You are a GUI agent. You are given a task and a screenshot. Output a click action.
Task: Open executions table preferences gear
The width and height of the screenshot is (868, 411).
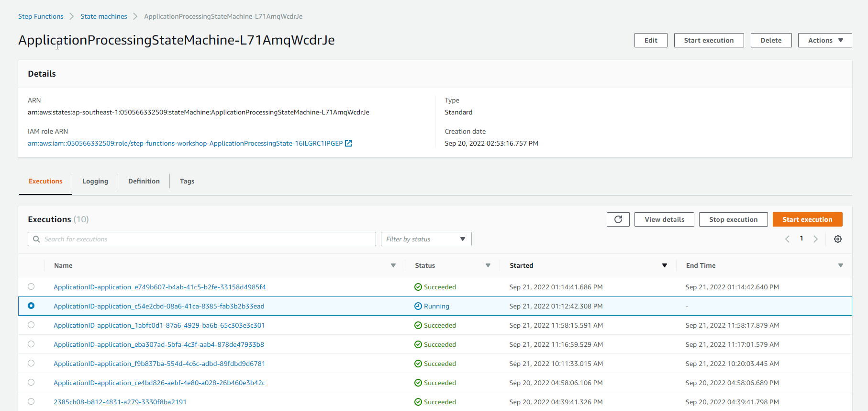click(x=838, y=239)
